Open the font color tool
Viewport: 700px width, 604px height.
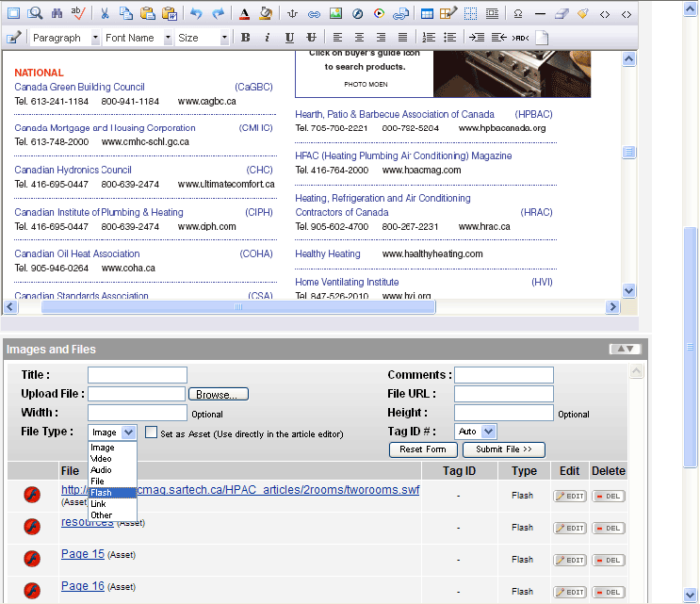(244, 14)
